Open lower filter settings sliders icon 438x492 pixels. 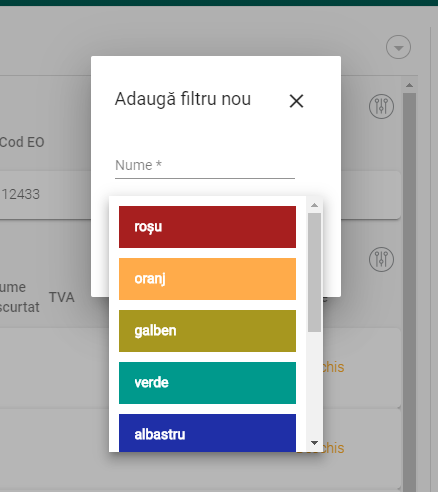tap(381, 259)
